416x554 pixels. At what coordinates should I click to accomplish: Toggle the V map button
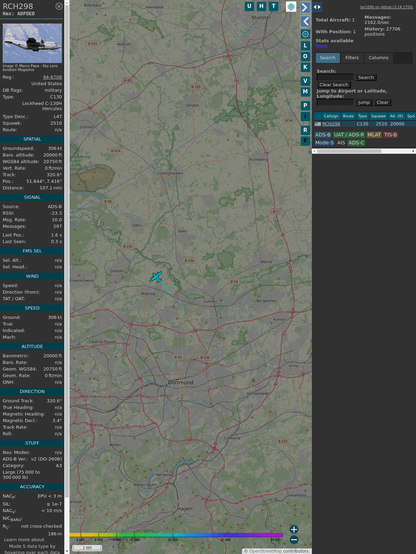point(305,81)
